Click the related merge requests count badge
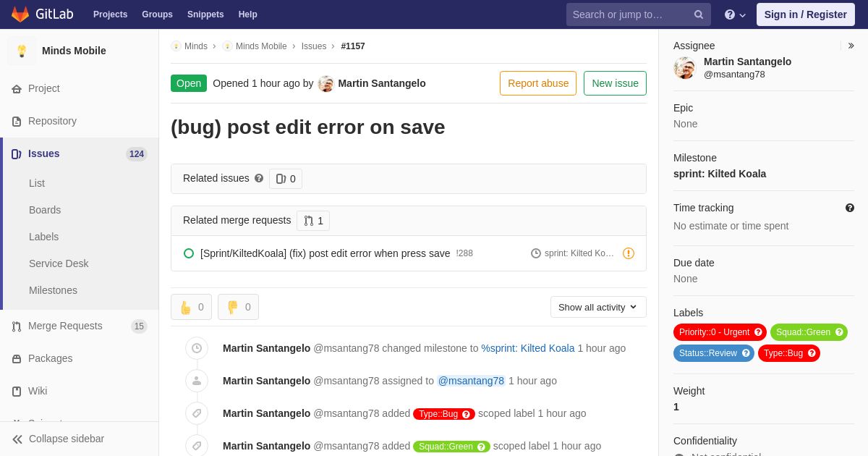Viewport: 868px width, 456px height. 313,221
